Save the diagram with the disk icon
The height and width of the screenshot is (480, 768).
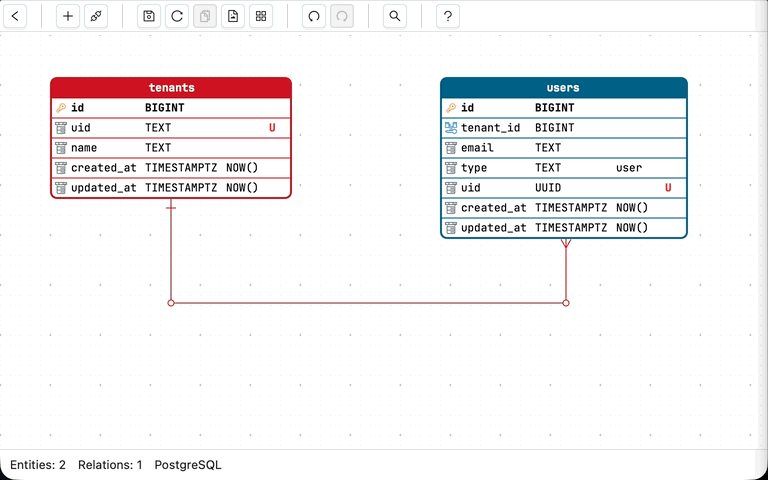(149, 16)
